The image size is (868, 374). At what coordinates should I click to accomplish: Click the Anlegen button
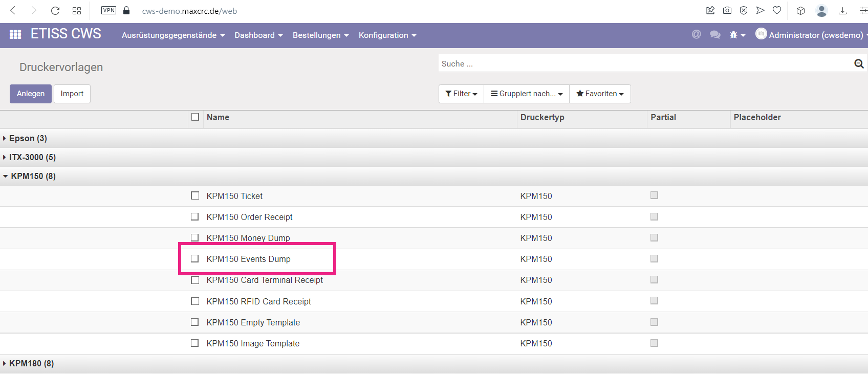[x=31, y=94]
